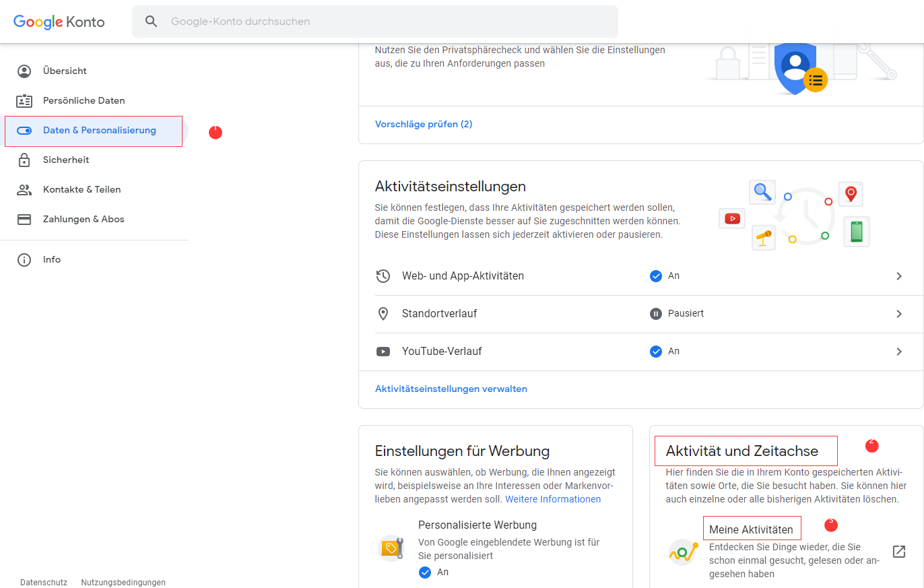Image resolution: width=924 pixels, height=588 pixels.
Task: Click the Persönliche Daten ID card icon
Action: 24,100
